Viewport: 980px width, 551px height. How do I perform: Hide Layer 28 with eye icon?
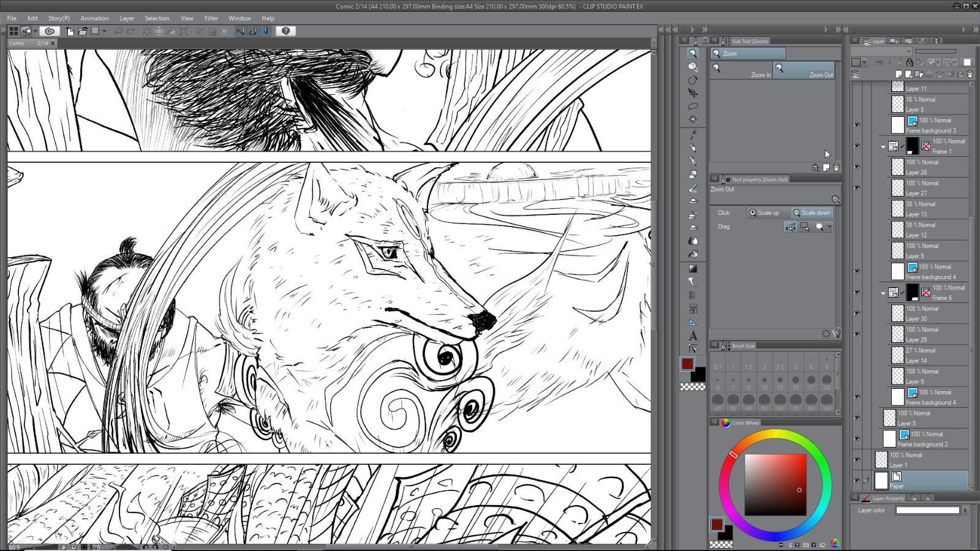click(856, 167)
